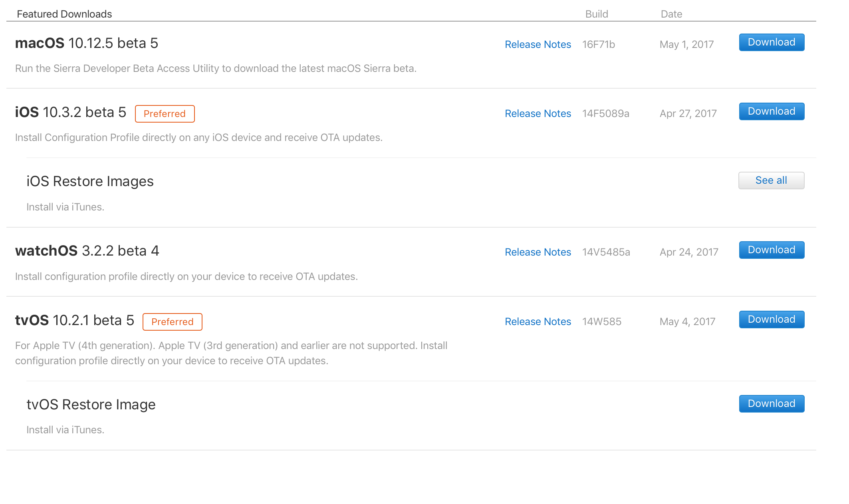Select the tvOS 10.2.1 beta 5 title
This screenshot has height=504, width=849.
[x=75, y=320]
